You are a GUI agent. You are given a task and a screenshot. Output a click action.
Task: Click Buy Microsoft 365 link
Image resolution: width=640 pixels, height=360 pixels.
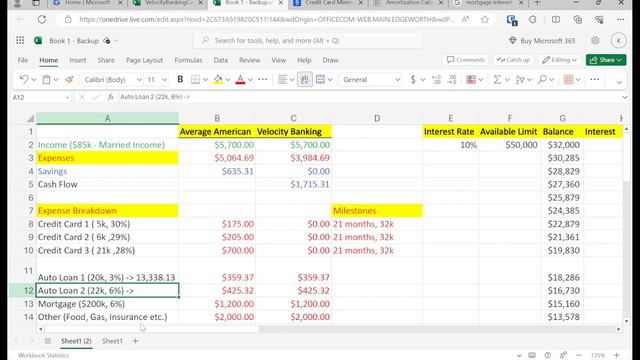click(542, 41)
